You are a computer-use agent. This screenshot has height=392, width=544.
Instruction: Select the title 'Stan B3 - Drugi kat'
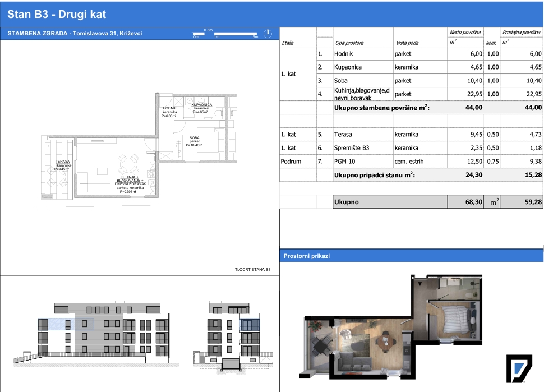(x=57, y=14)
